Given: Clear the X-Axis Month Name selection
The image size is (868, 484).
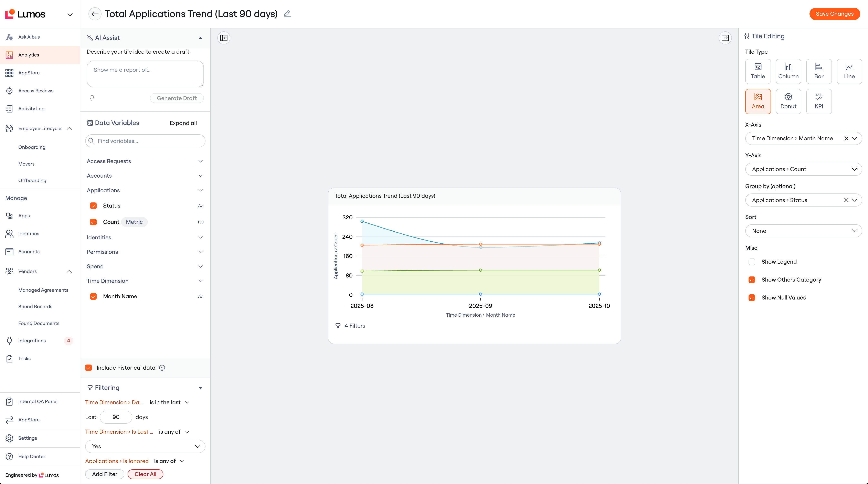Looking at the screenshot, I should pyautogui.click(x=846, y=138).
